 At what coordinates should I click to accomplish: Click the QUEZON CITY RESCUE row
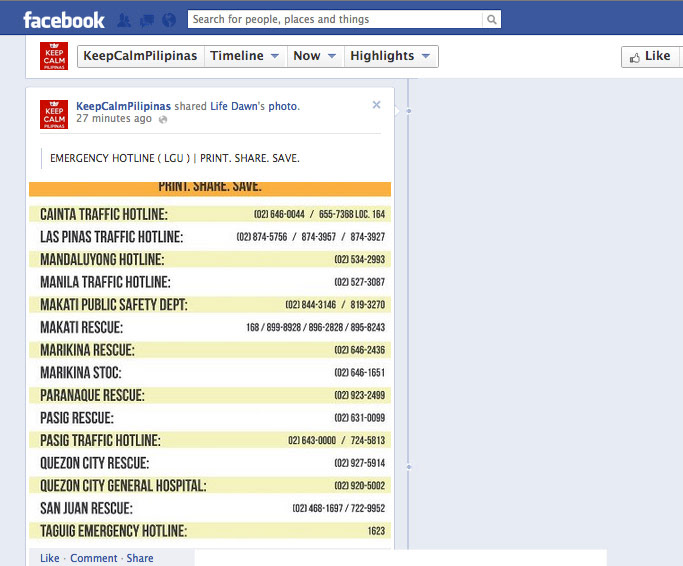tap(210, 463)
